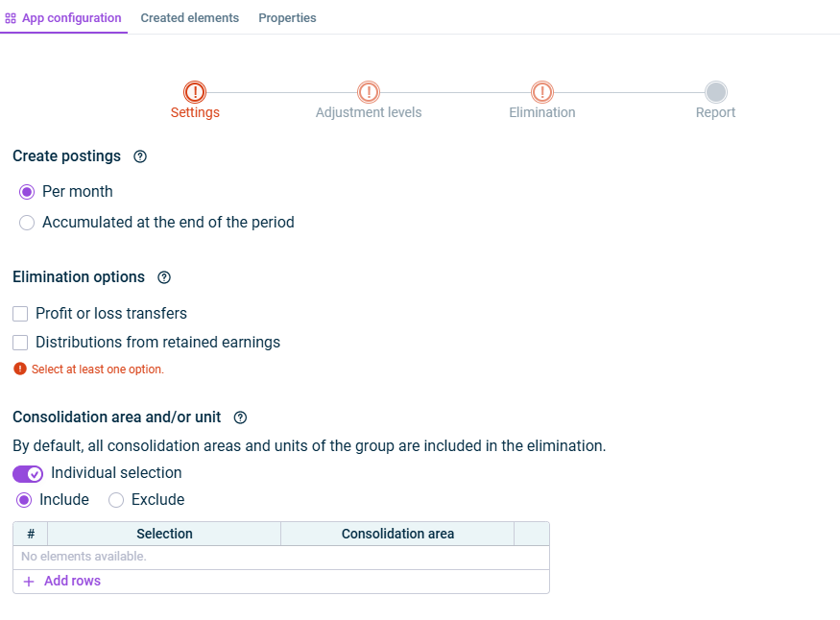Open the Properties tab
This screenshot has height=620, width=840.
pyautogui.click(x=287, y=18)
